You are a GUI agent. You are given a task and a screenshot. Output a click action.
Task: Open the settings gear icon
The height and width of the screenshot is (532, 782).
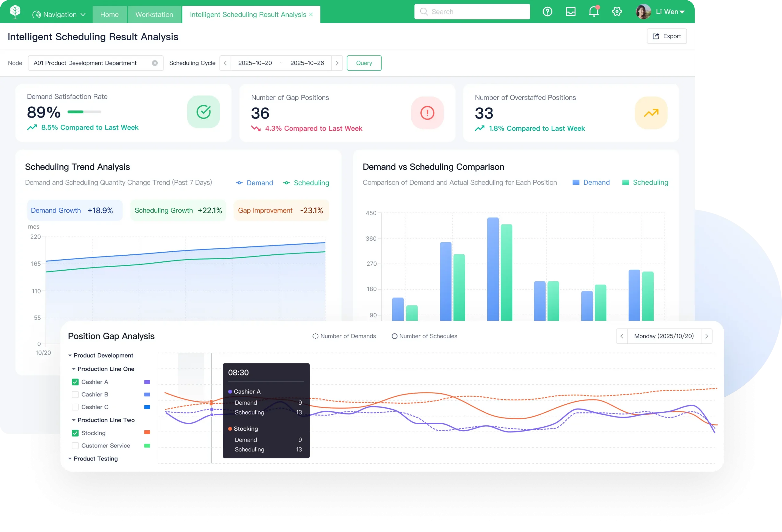617,11
